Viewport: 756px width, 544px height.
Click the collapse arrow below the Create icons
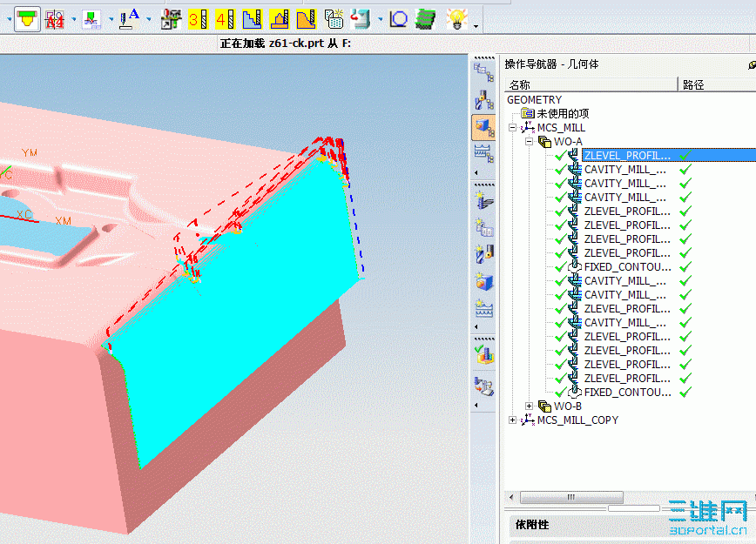476,326
